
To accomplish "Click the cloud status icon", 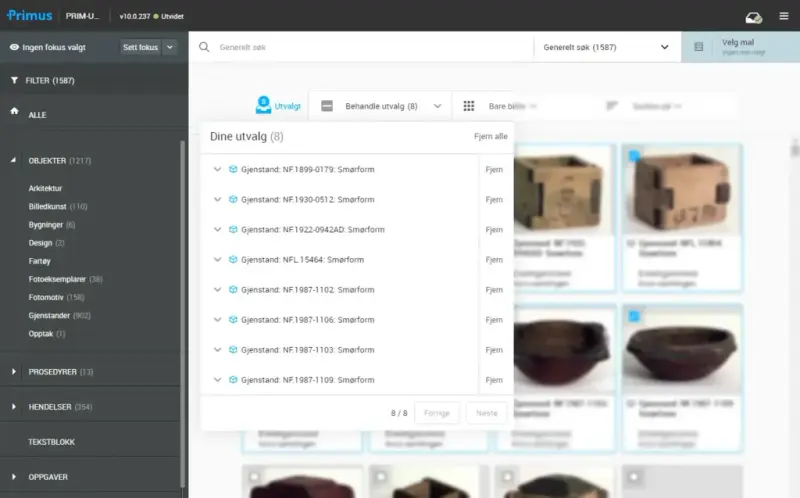I will [x=754, y=17].
